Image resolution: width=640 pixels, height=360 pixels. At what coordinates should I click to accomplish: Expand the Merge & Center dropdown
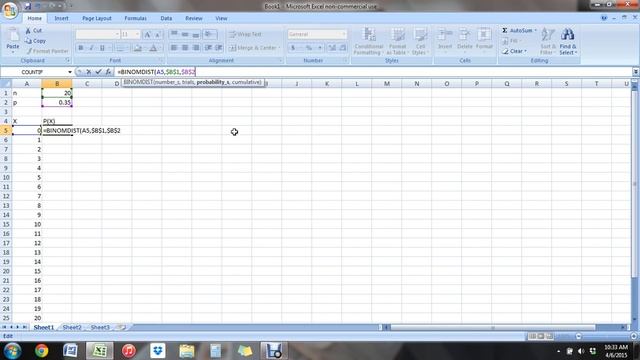tap(279, 48)
